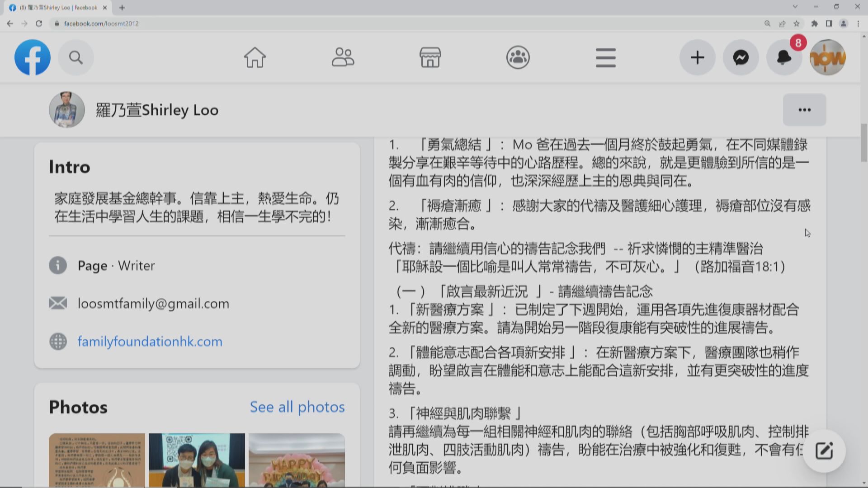Open Chrome's vertical three-dot menu
The image size is (868, 488).
[x=858, y=23]
